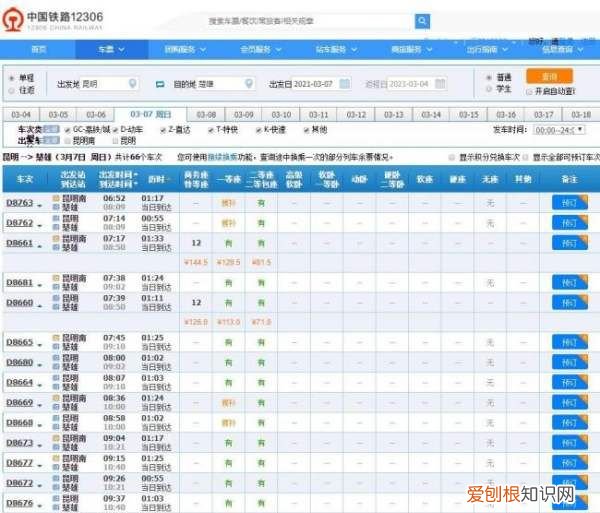Book train D8665 with 预订 button
Screen dimensions: 600x513
(x=570, y=342)
